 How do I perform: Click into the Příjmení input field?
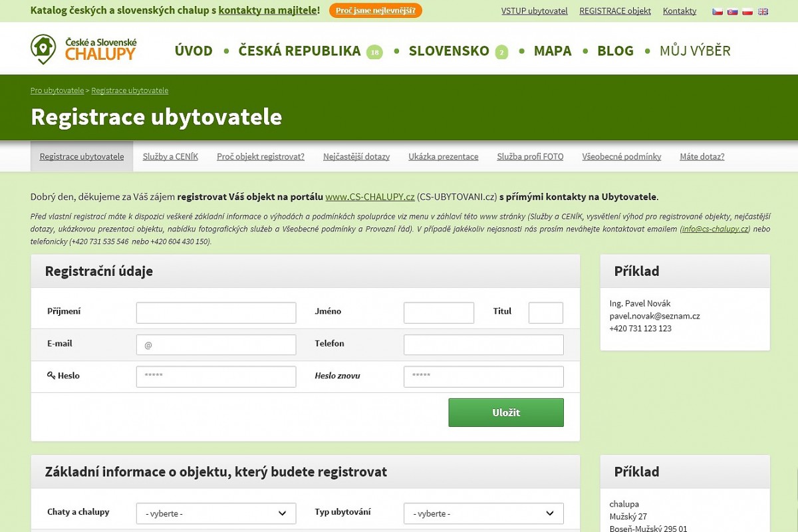click(216, 313)
